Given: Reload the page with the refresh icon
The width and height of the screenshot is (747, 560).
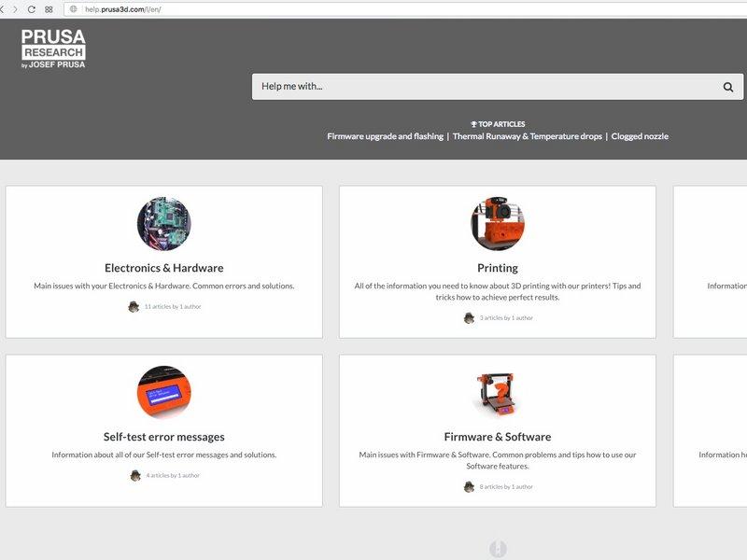Looking at the screenshot, I should [x=32, y=9].
